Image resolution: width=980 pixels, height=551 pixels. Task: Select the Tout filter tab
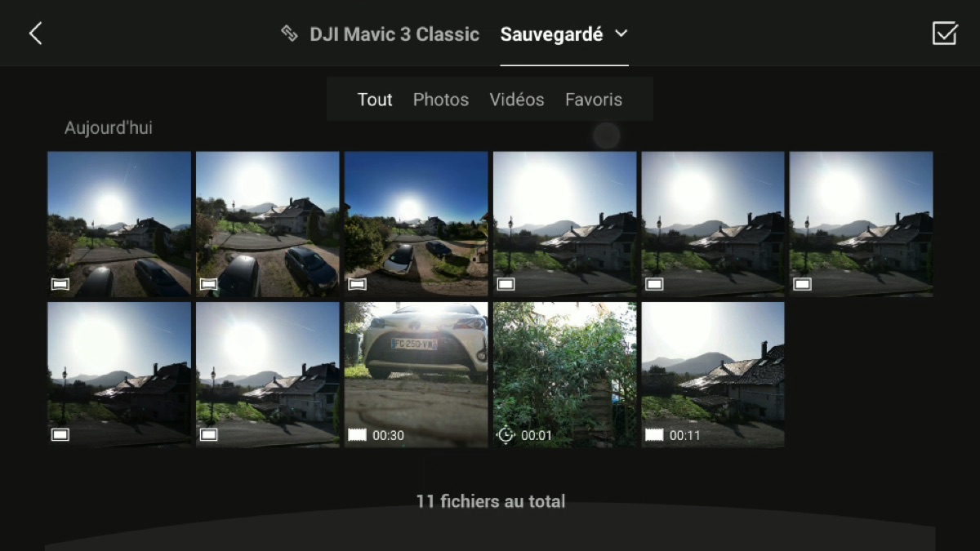coord(375,100)
